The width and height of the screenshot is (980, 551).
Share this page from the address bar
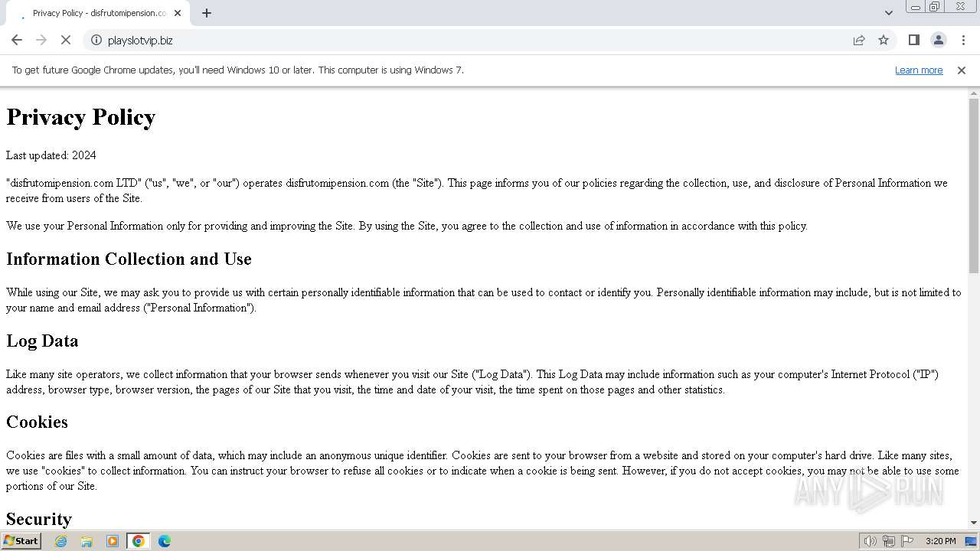click(859, 40)
